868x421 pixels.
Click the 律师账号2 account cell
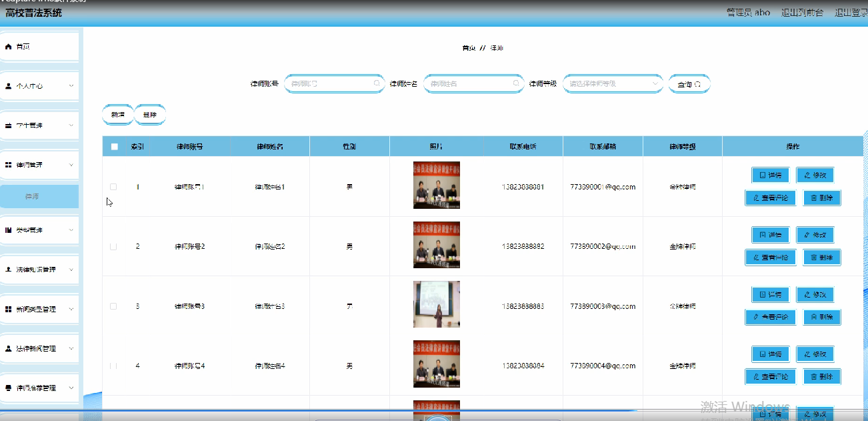coord(189,247)
